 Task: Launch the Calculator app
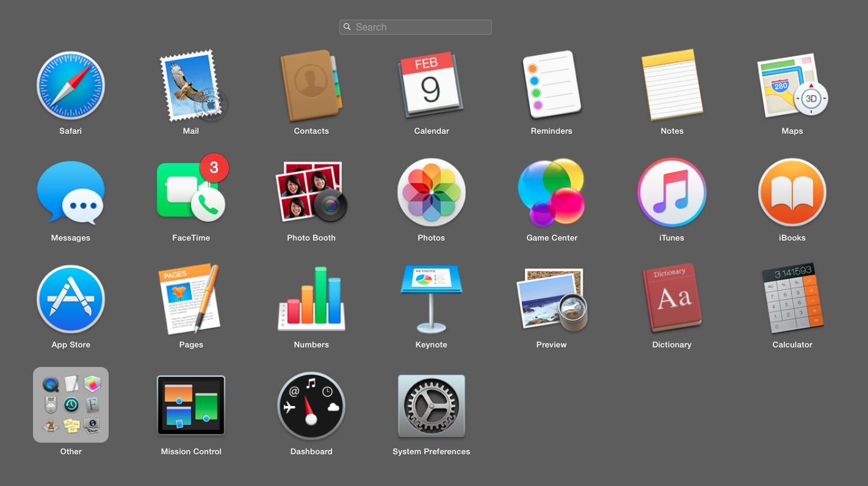coord(792,299)
